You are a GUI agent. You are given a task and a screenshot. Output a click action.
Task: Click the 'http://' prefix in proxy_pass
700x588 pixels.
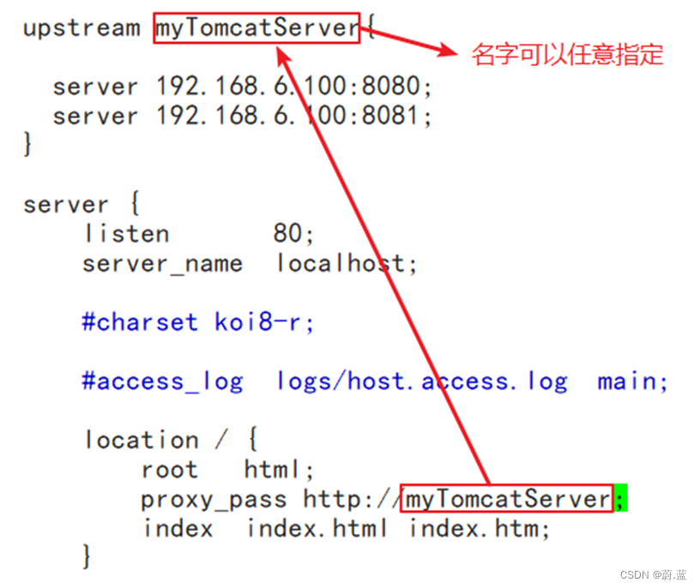pyautogui.click(x=353, y=499)
